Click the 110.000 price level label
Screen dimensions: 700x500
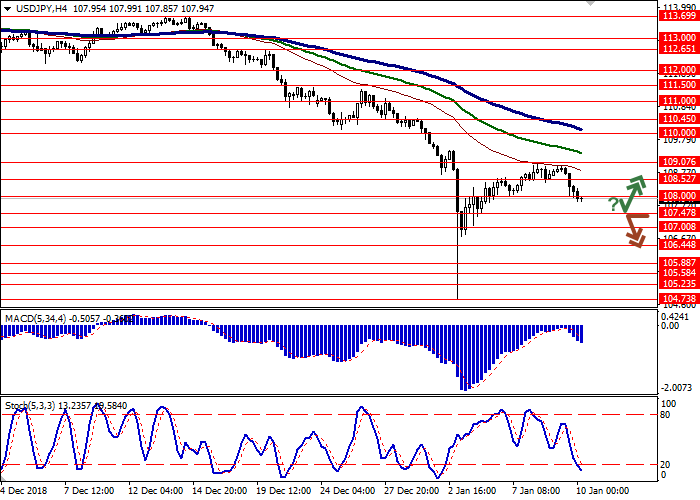click(677, 132)
